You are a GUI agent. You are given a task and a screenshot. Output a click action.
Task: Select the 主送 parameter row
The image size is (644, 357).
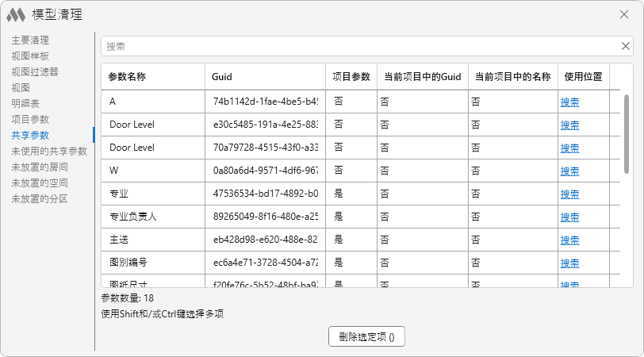coord(152,240)
